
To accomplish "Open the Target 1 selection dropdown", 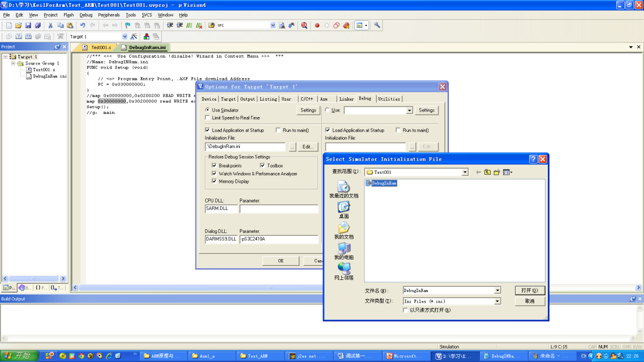I will point(124,37).
